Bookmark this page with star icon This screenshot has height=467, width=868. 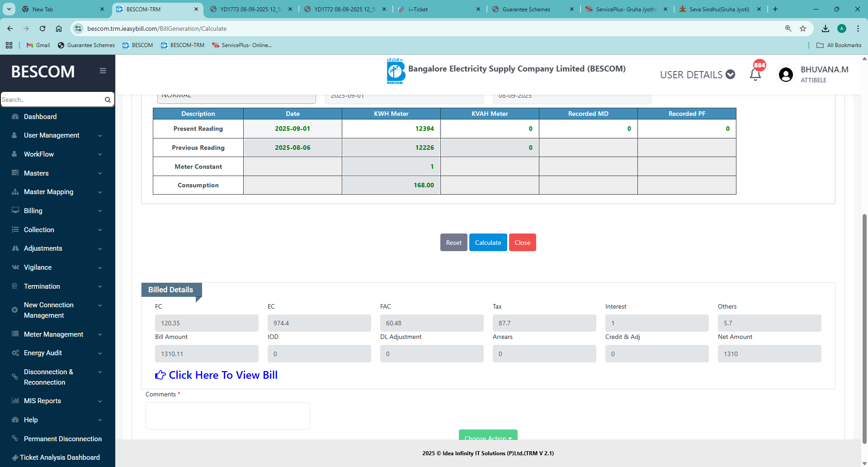point(803,29)
